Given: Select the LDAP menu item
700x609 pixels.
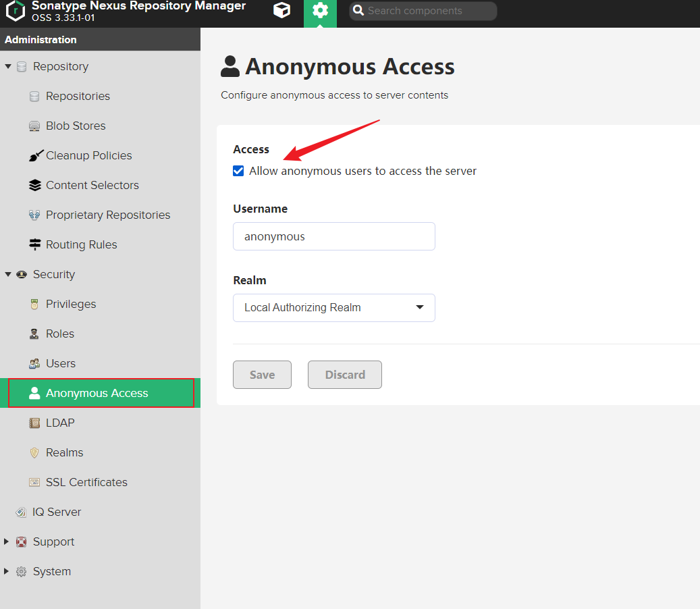Looking at the screenshot, I should (x=60, y=423).
